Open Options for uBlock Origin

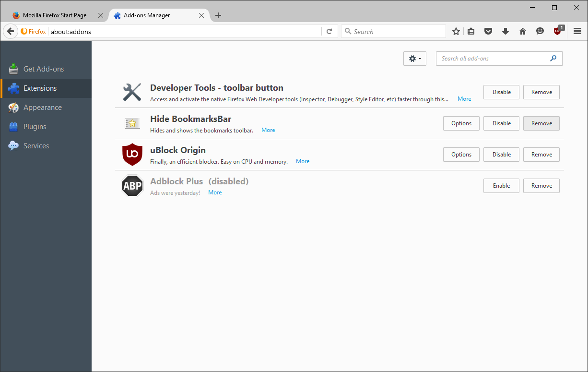coord(461,155)
